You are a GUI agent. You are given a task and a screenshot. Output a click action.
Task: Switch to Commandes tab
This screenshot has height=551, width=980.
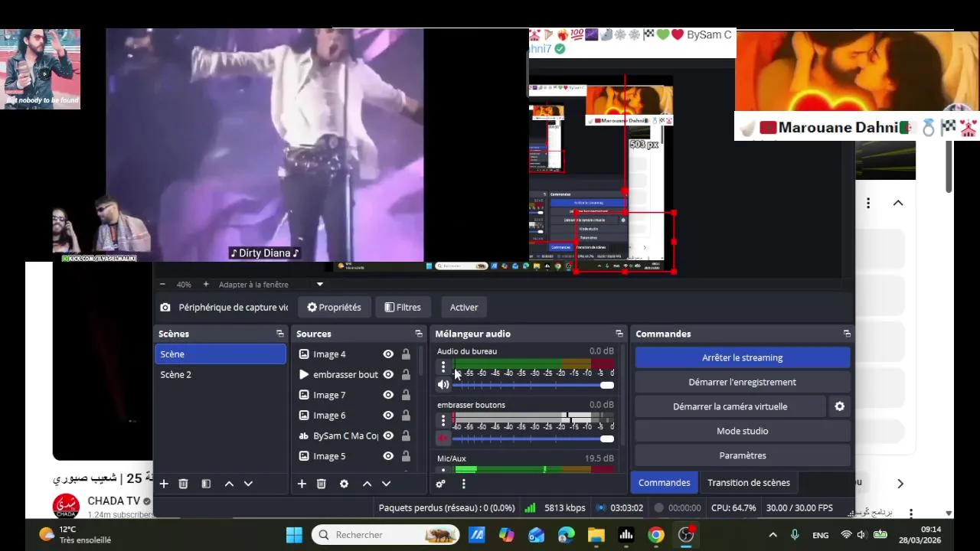click(664, 483)
